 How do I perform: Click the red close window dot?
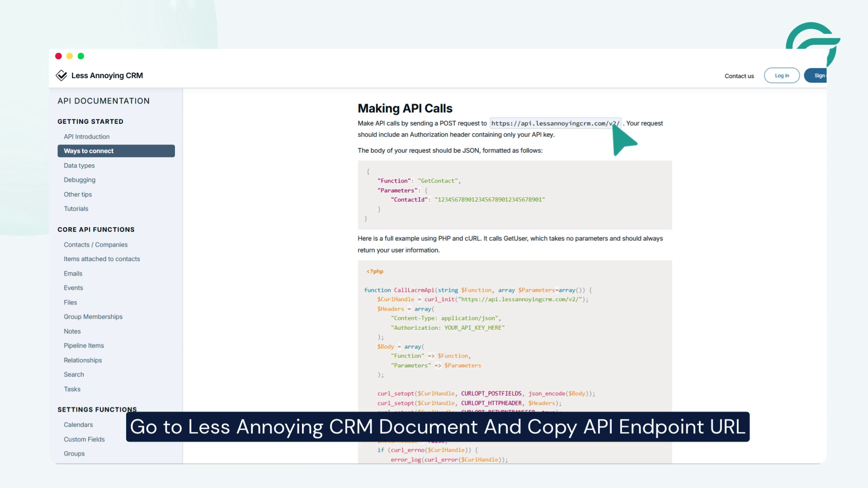pyautogui.click(x=58, y=56)
